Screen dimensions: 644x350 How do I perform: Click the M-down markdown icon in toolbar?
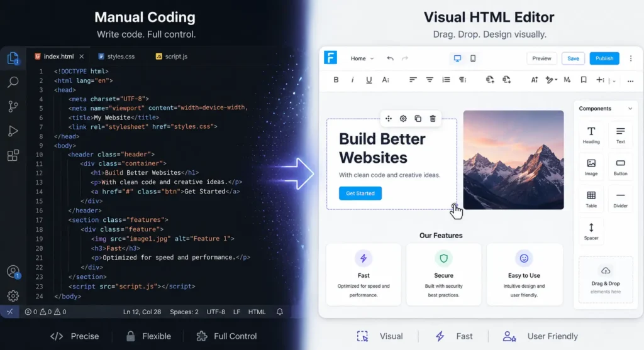coord(567,80)
